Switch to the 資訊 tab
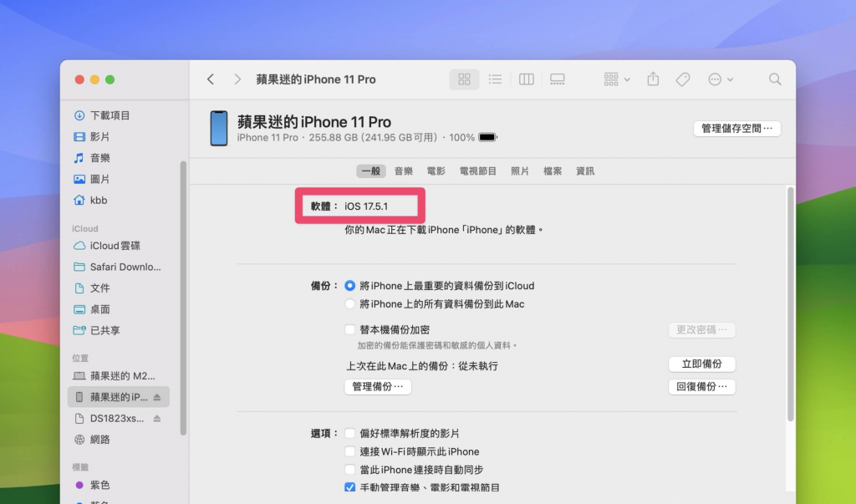856x504 pixels. pos(585,171)
